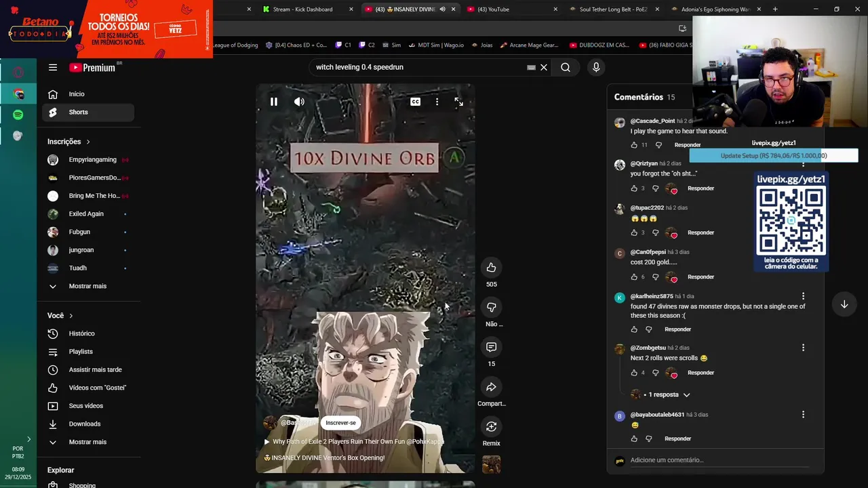This screenshot has width=868, height=488.
Task: Expand subscriptions with Mostrar mais
Action: pyautogui.click(x=88, y=286)
